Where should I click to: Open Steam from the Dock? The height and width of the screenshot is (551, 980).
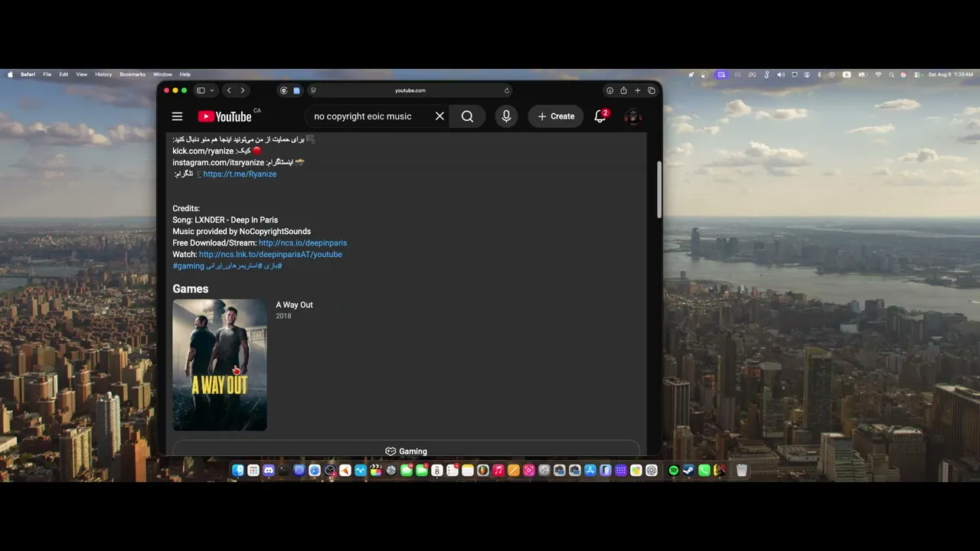(689, 471)
